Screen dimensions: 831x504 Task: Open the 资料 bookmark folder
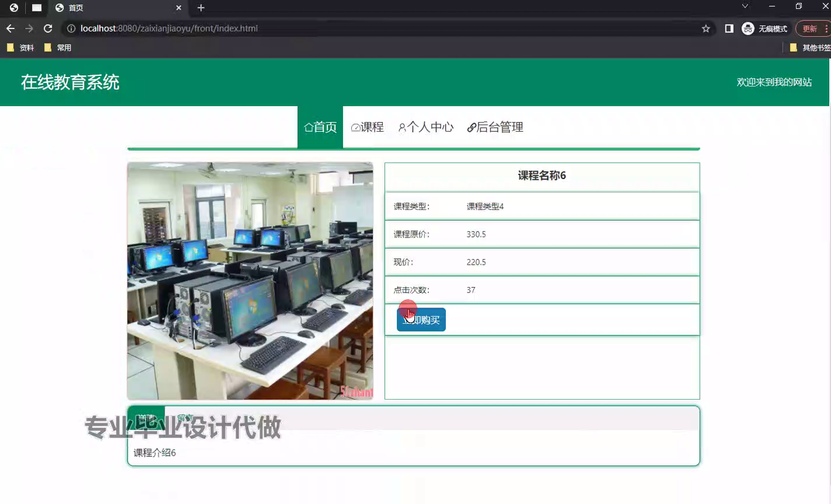pos(20,48)
